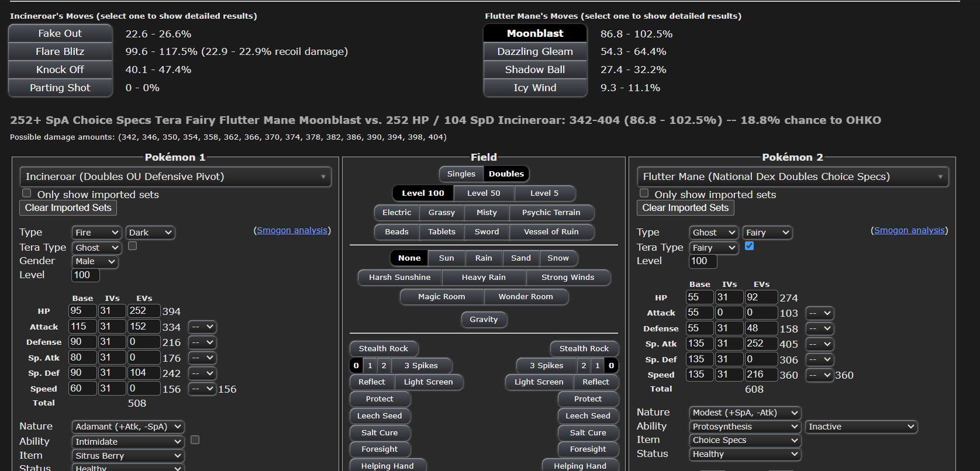Viewport: 980px width, 471px height.
Task: Select Flutter Mane's Icy Wind move
Action: (x=535, y=88)
